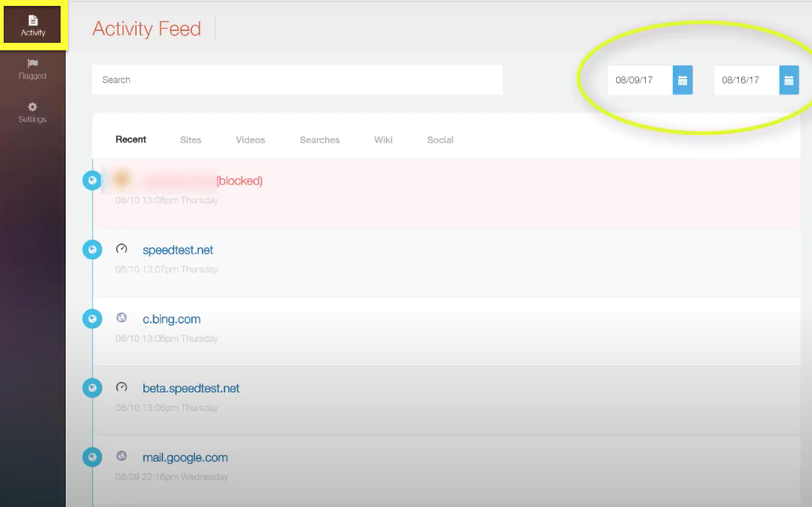Switch to the Sites tab

(x=191, y=140)
